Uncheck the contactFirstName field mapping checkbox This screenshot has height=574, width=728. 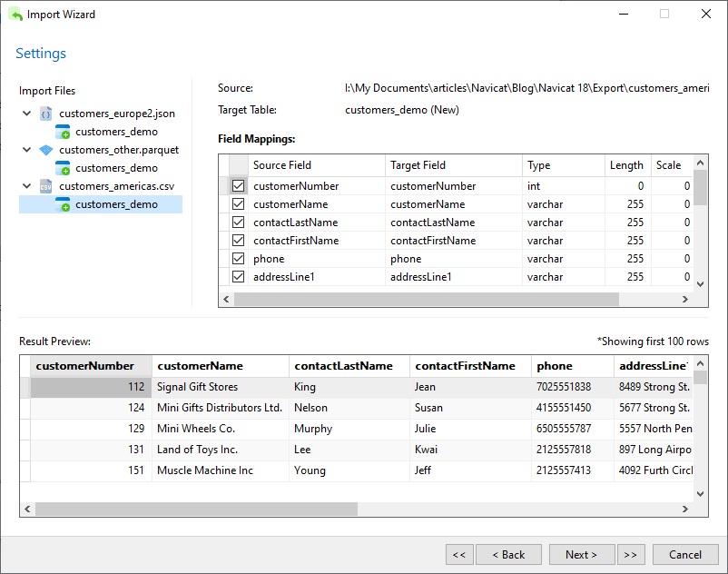click(x=238, y=240)
